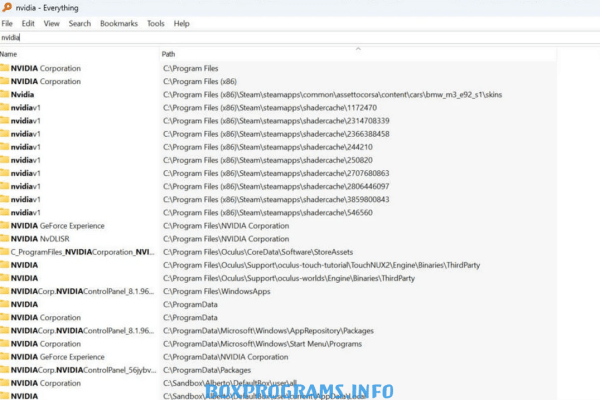
Task: Select folder icon of NVIDIA Corporation in Start Menu\Programs
Action: pyautogui.click(x=5, y=343)
